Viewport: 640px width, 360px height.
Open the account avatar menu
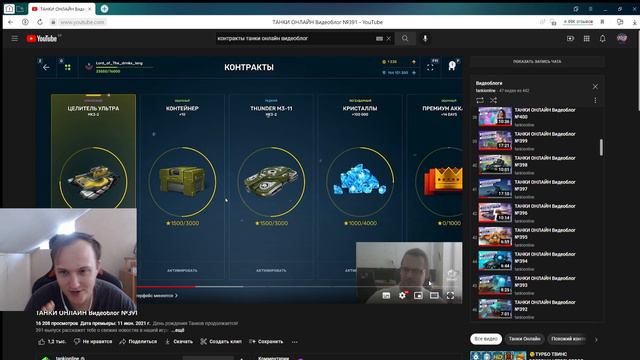(622, 38)
